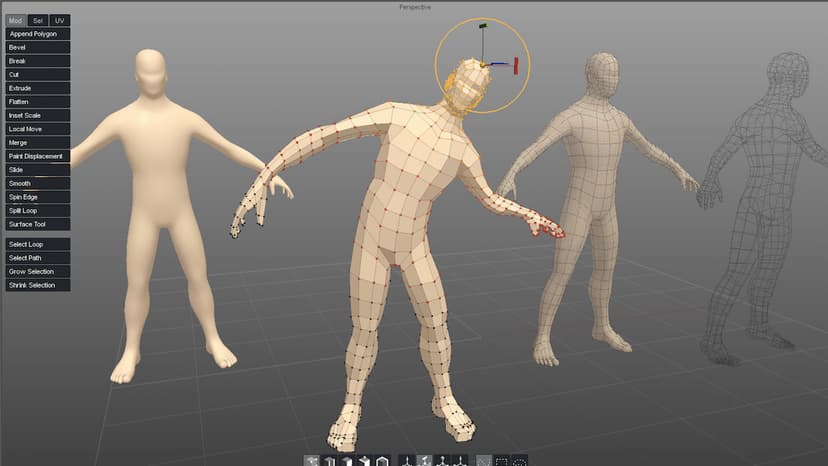
Task: Activate the Paint Displacement tool
Action: (37, 156)
